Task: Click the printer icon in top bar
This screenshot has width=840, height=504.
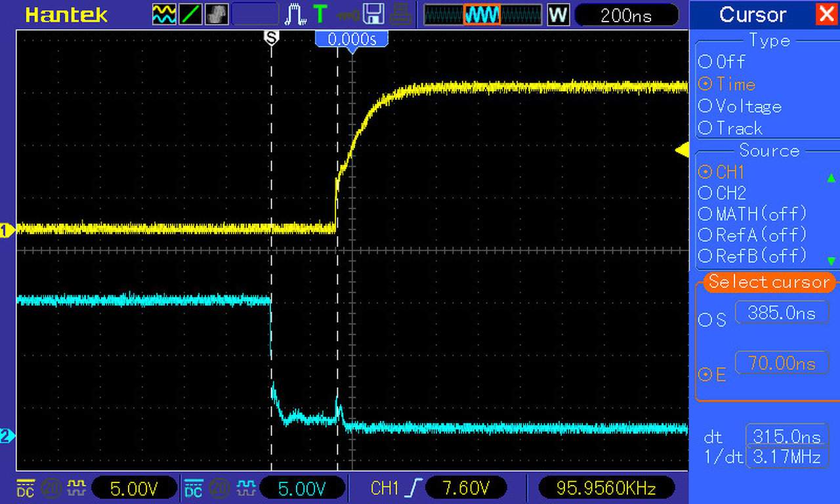Action: coord(401,14)
